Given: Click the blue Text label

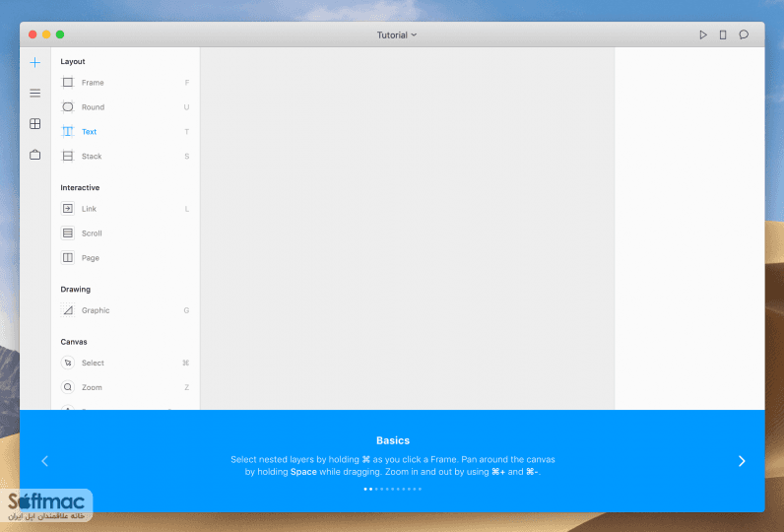Looking at the screenshot, I should (89, 132).
